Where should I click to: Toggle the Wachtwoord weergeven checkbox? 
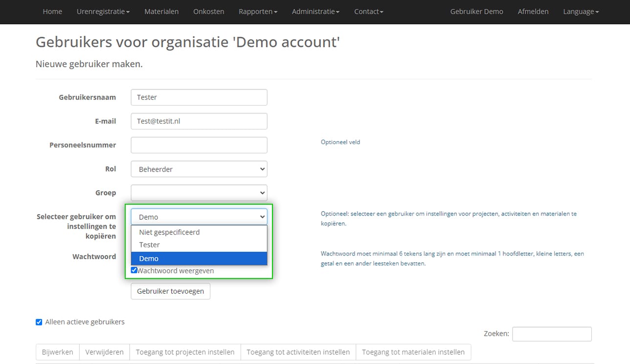click(x=134, y=270)
